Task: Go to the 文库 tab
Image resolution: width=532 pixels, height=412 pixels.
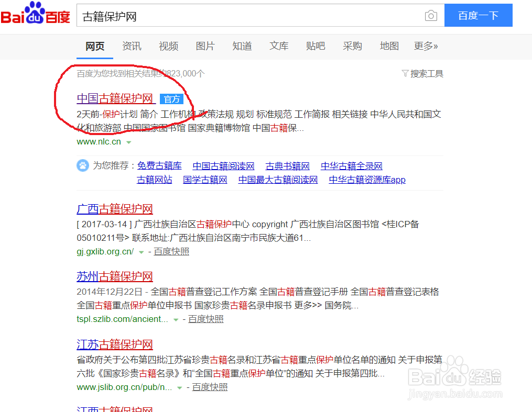Action: click(x=279, y=46)
